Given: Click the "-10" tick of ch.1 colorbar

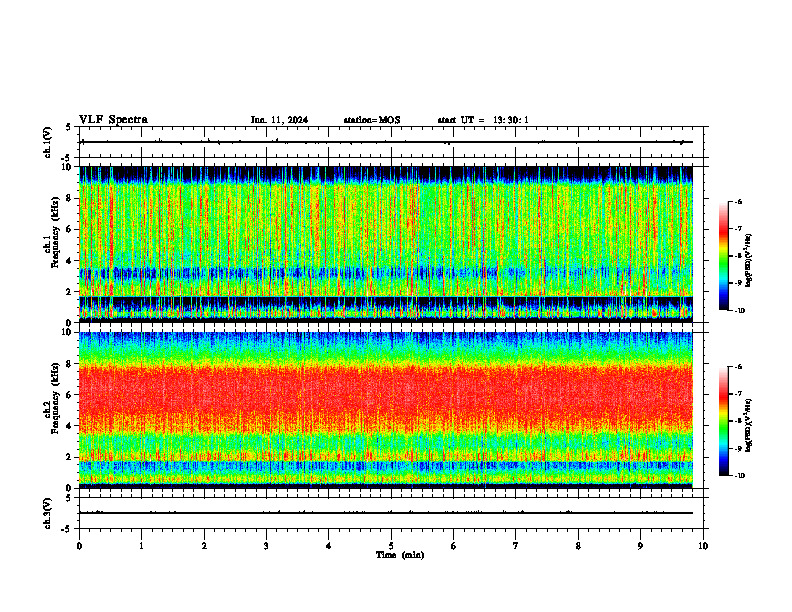Looking at the screenshot, I should [739, 311].
